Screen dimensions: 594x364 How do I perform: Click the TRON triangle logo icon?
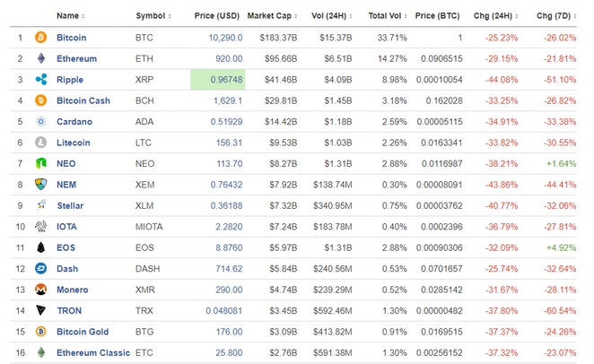pyautogui.click(x=41, y=310)
